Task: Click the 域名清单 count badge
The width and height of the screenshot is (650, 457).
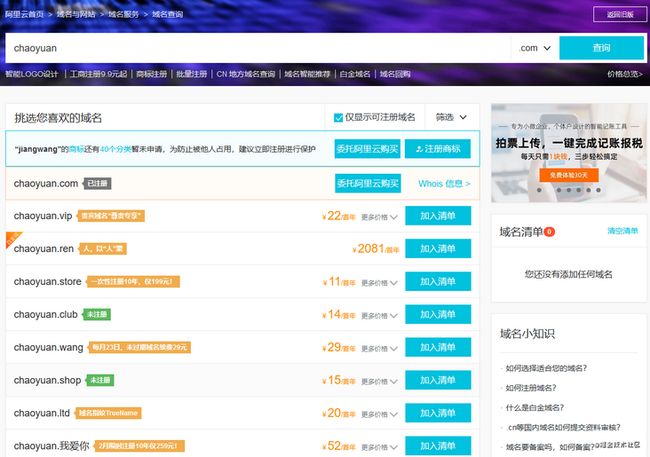Action: (549, 231)
